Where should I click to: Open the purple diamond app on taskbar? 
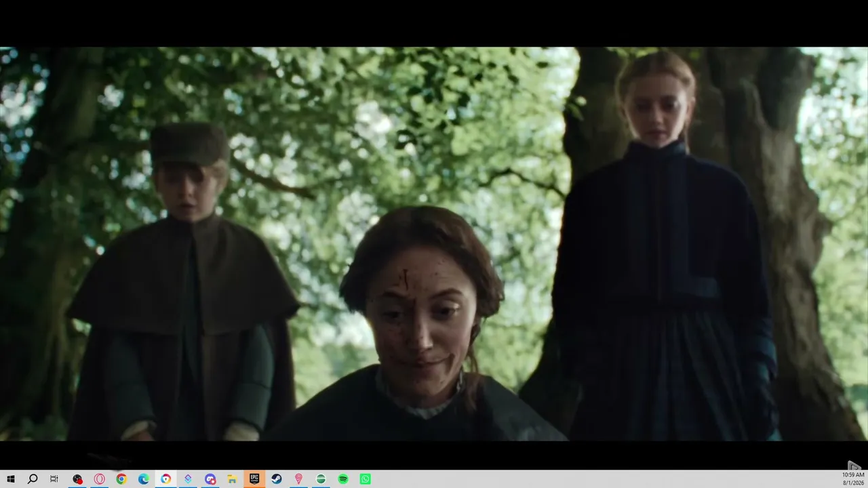188,479
